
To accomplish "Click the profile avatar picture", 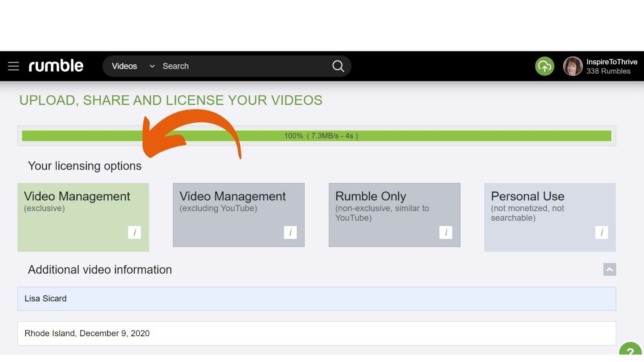I will 573,66.
